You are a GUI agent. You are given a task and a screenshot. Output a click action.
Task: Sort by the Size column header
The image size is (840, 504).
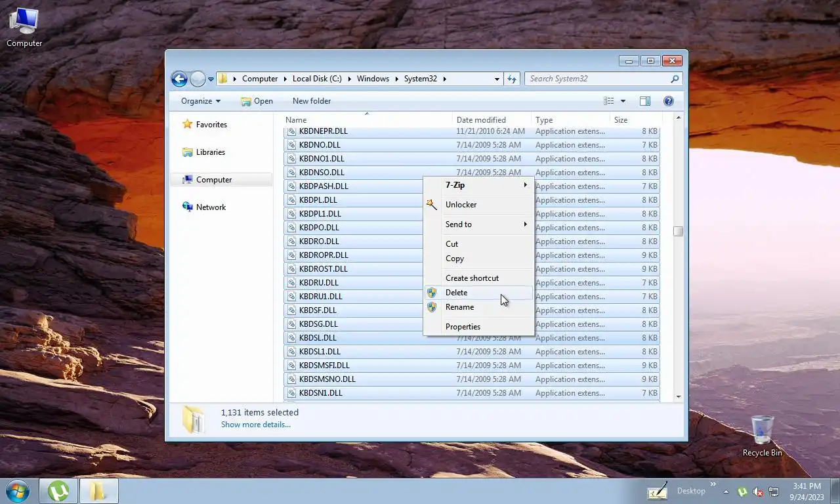coord(636,120)
